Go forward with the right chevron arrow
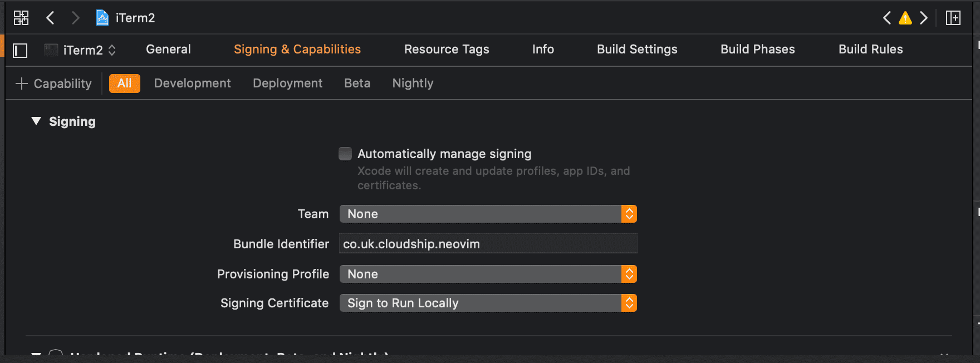Screen dimensions: 980x363 click(x=76, y=18)
